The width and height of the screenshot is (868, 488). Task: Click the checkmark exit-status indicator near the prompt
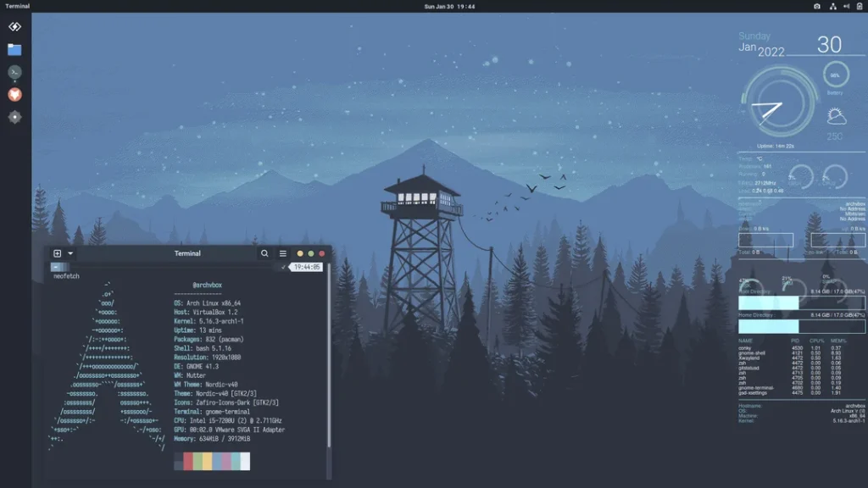pyautogui.click(x=283, y=266)
